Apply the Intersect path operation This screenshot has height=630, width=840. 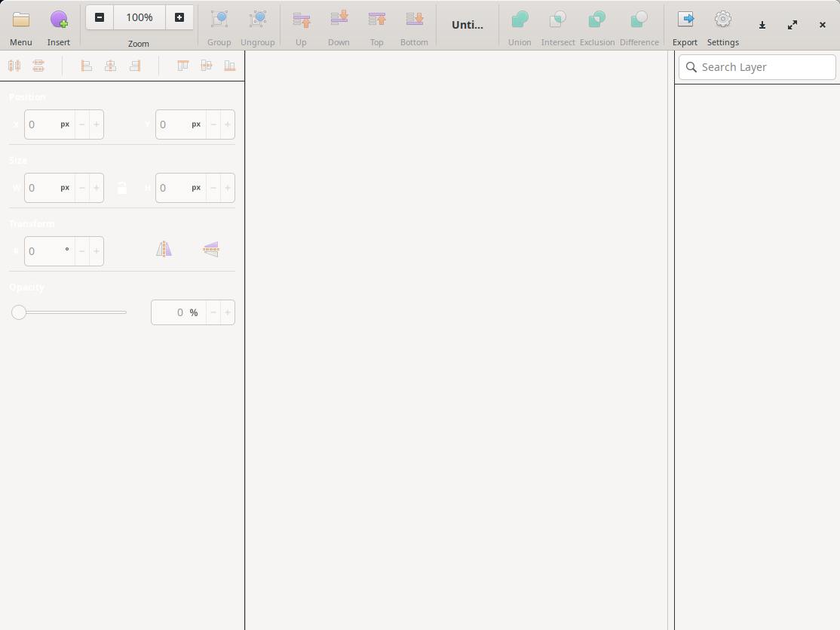point(558,20)
